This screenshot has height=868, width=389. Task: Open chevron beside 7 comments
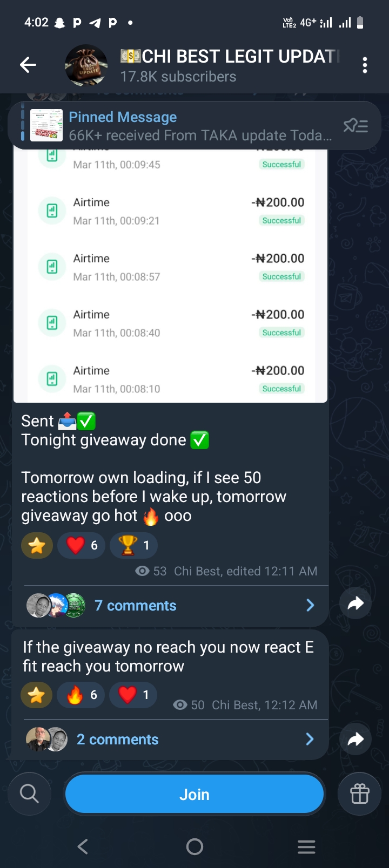pos(310,605)
